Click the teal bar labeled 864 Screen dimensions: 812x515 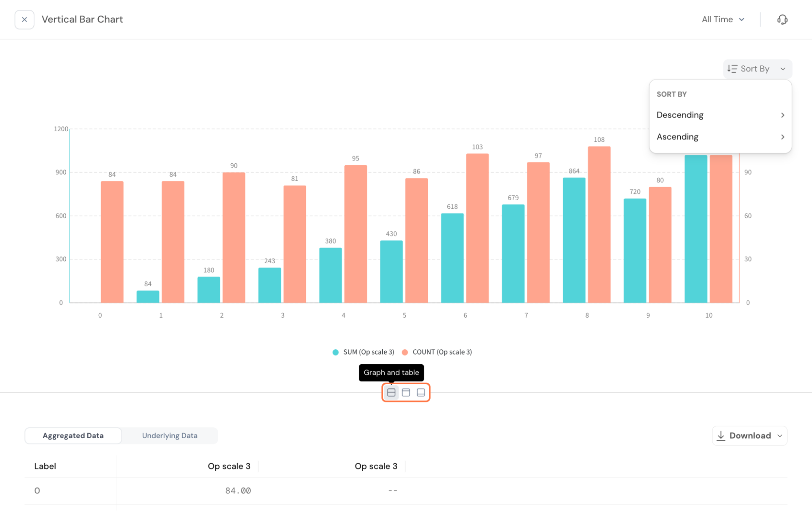[x=574, y=240]
